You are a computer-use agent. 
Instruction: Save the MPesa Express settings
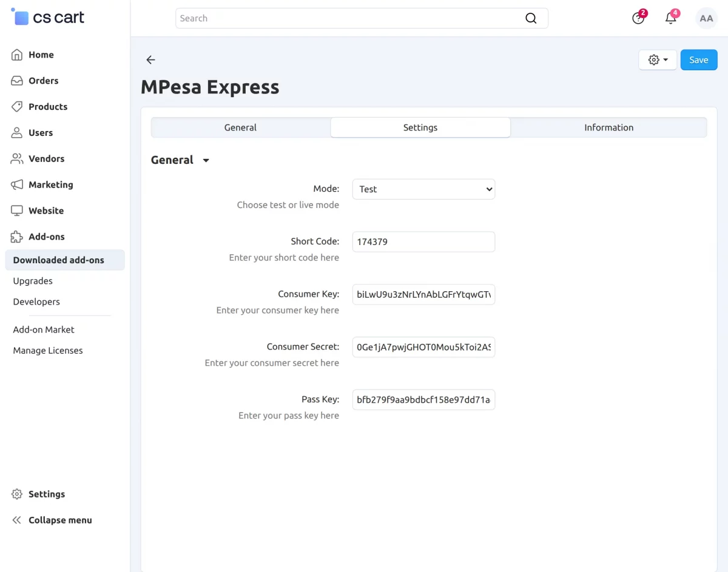pos(699,60)
